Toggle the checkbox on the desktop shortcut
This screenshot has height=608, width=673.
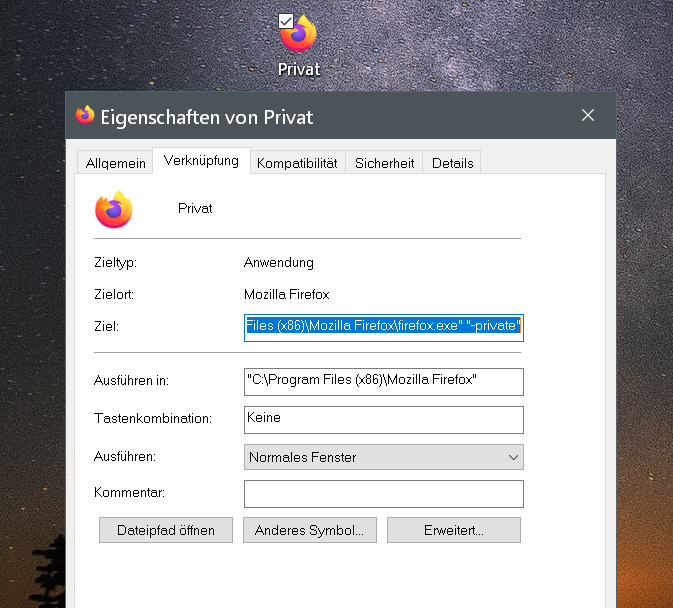[x=286, y=20]
